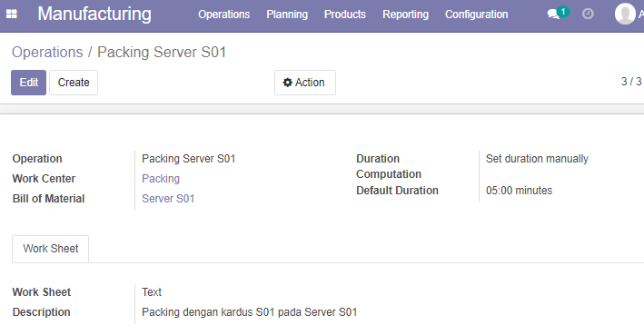Click the user avatar picture
Viewport: 644px width, 335px height.
click(x=625, y=14)
